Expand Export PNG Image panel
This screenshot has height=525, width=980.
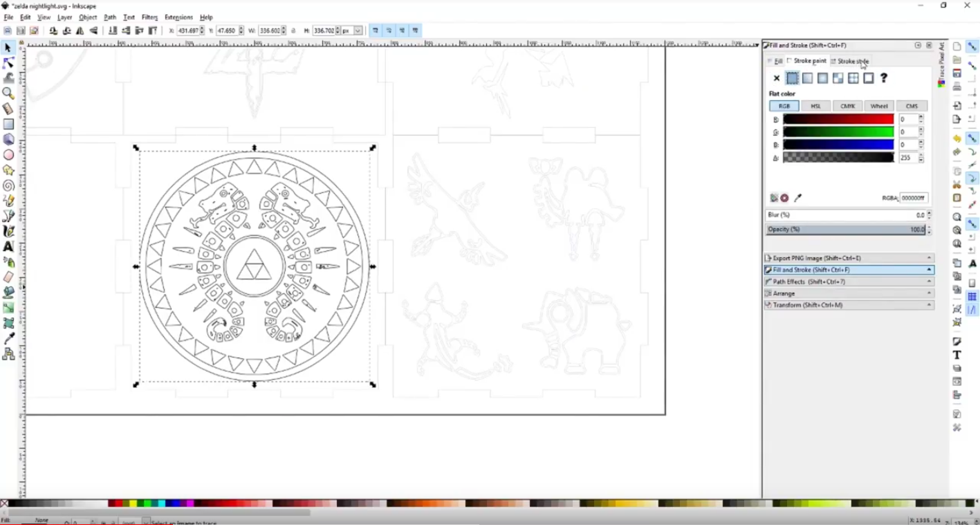tap(849, 258)
